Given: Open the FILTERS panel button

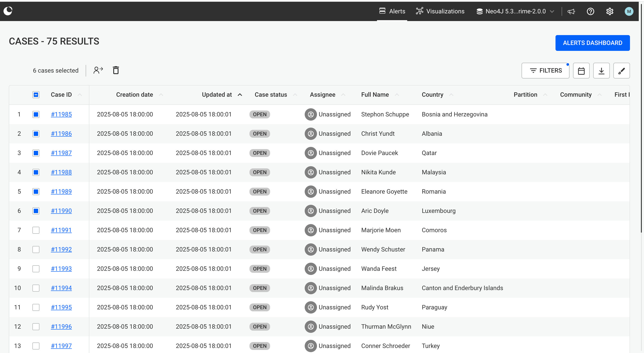Looking at the screenshot, I should (545, 71).
